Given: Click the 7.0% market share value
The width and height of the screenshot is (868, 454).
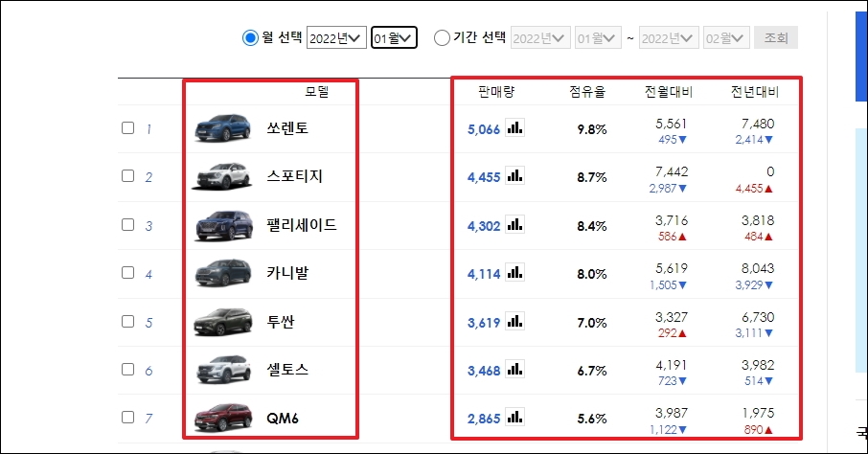Looking at the screenshot, I should click(x=592, y=322).
